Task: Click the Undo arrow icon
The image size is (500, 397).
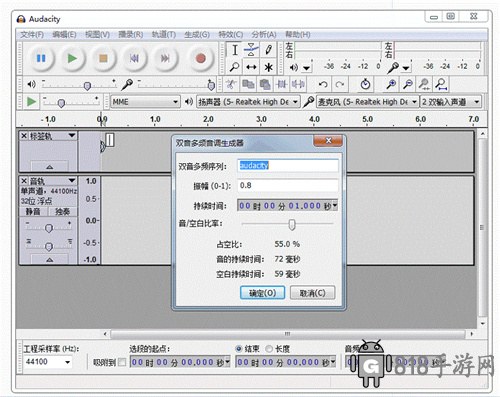Action: pyautogui.click(x=323, y=84)
